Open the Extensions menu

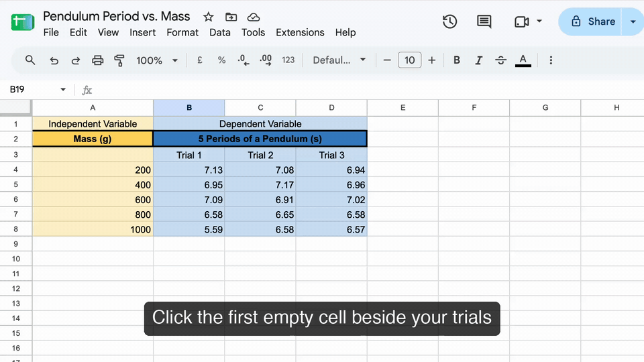tap(300, 32)
